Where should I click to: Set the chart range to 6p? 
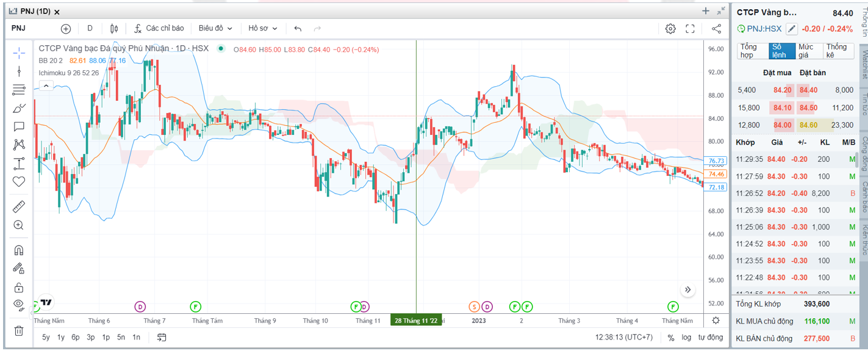(x=76, y=337)
